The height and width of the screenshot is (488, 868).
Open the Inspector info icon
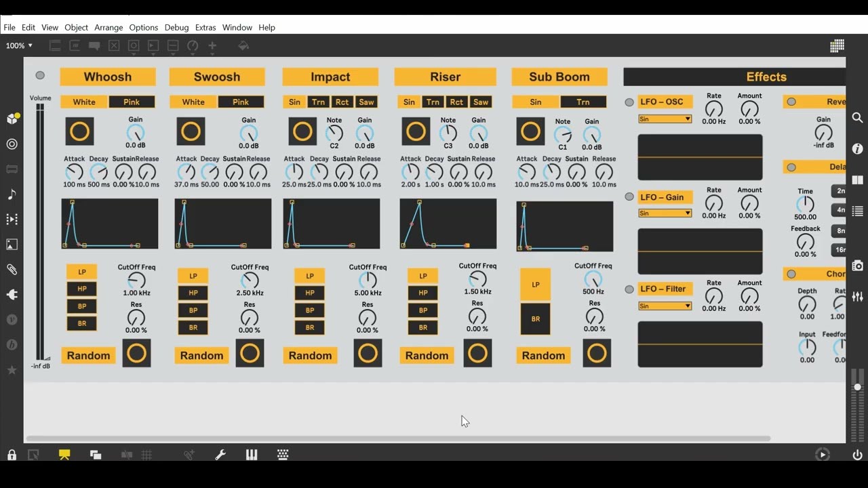pos(857,148)
